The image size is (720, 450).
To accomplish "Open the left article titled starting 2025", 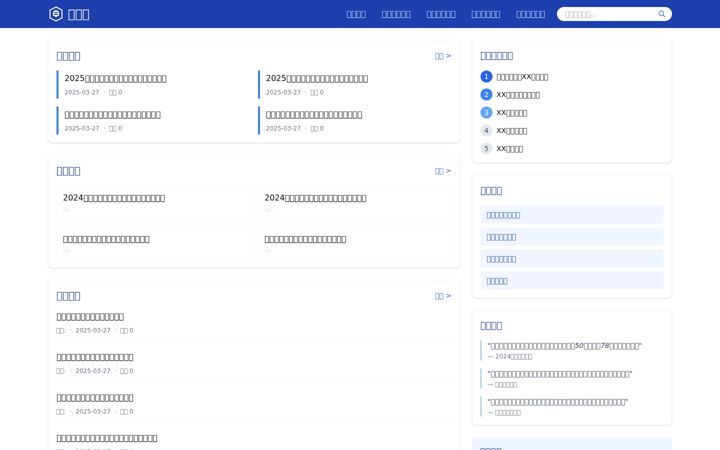I will (x=115, y=79).
